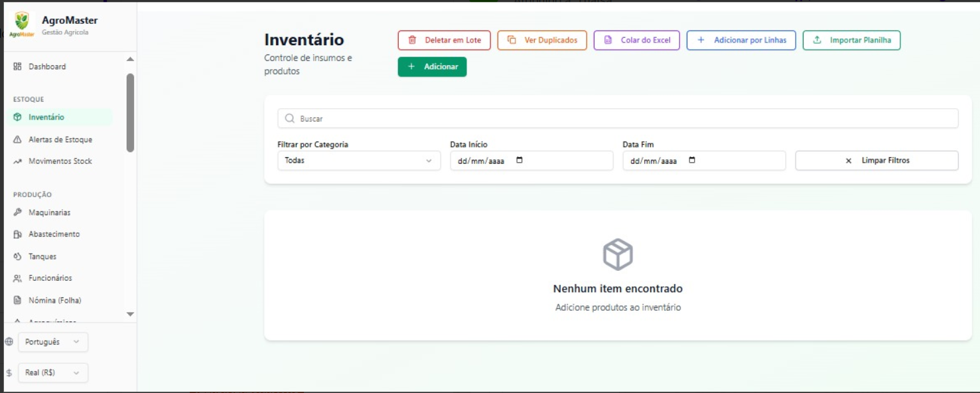Click the Deletar em Lote button
The width and height of the screenshot is (980, 393).
(x=444, y=40)
